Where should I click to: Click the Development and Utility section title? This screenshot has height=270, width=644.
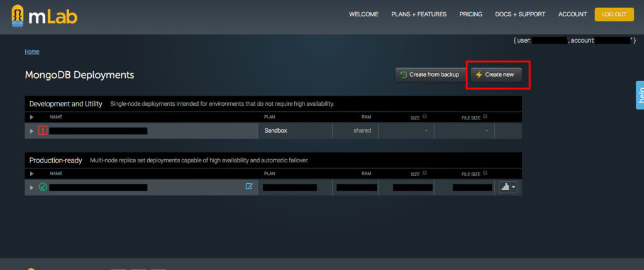65,104
